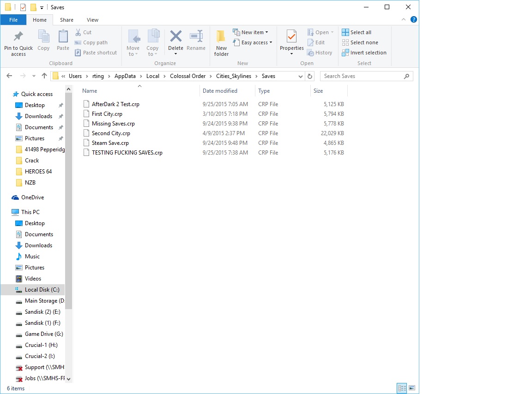Click the Paste icon
Image resolution: width=532 pixels, height=394 pixels.
coord(63,42)
